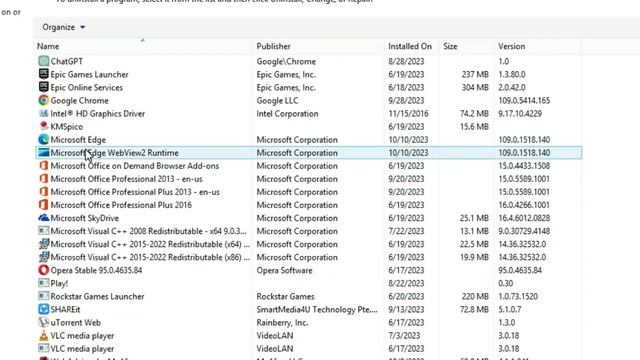This screenshot has width=640, height=360.
Task: Click version 109.0.5414.165
Action: [524, 100]
